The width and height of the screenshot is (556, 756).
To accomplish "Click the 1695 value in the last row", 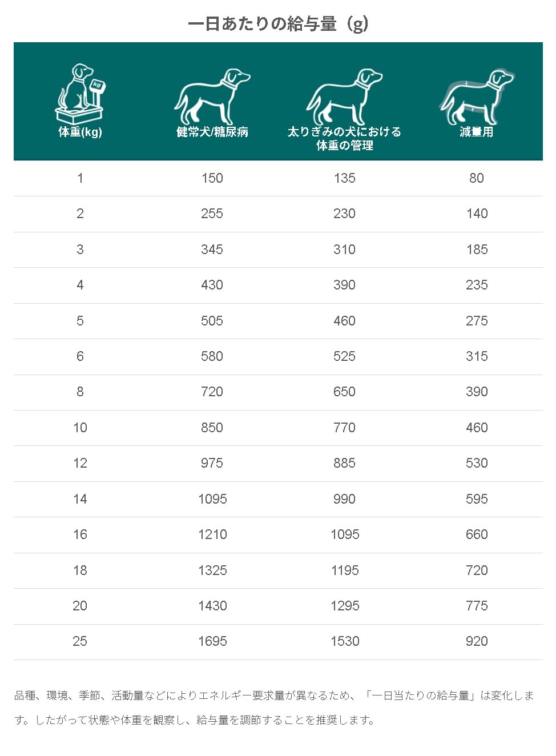I will [x=212, y=641].
